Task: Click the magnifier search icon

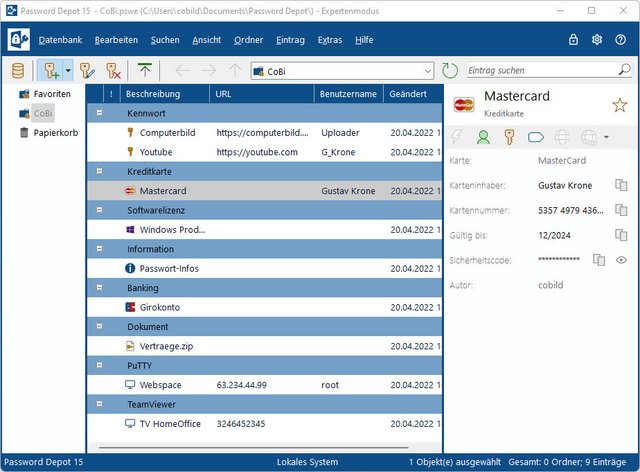Action: click(x=624, y=70)
